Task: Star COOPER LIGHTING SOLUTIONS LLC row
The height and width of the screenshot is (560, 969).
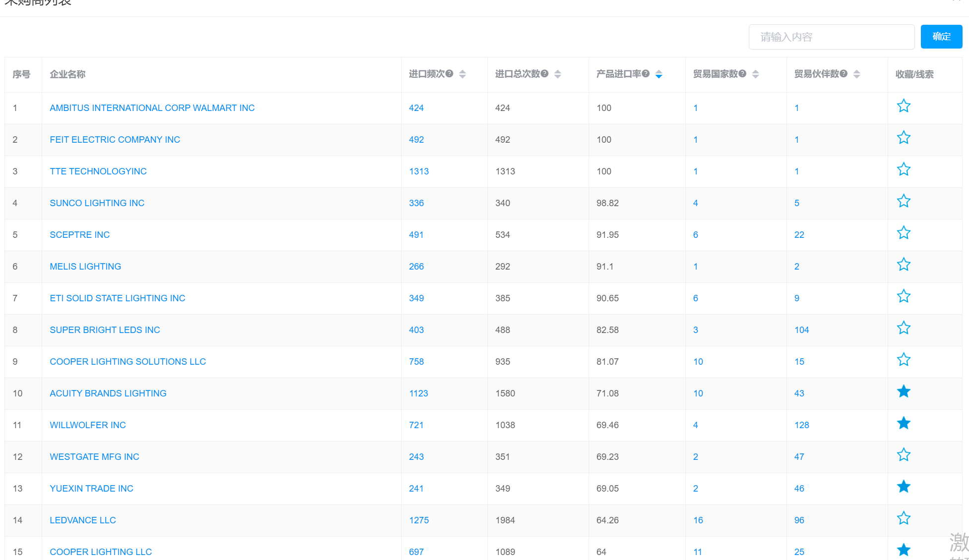Action: [x=904, y=360]
